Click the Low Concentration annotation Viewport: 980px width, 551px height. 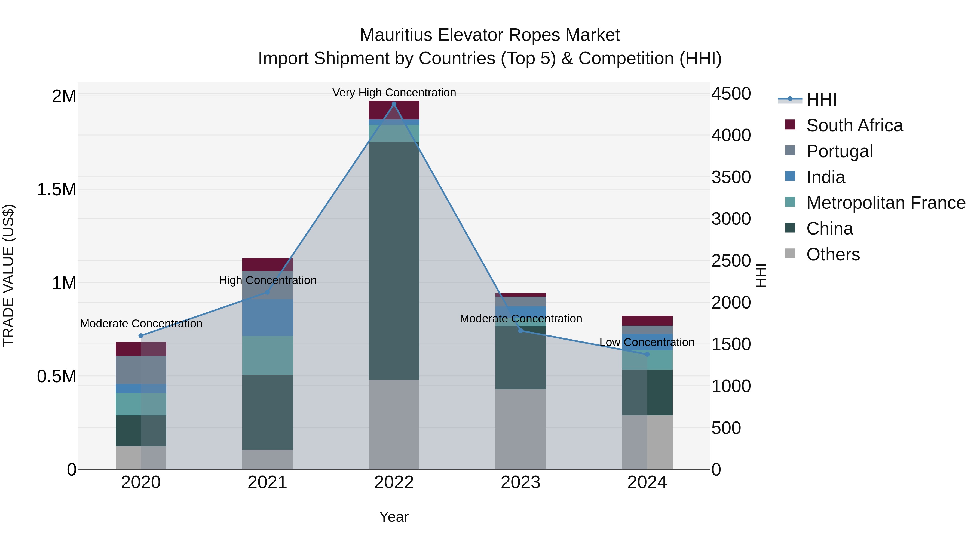(647, 342)
